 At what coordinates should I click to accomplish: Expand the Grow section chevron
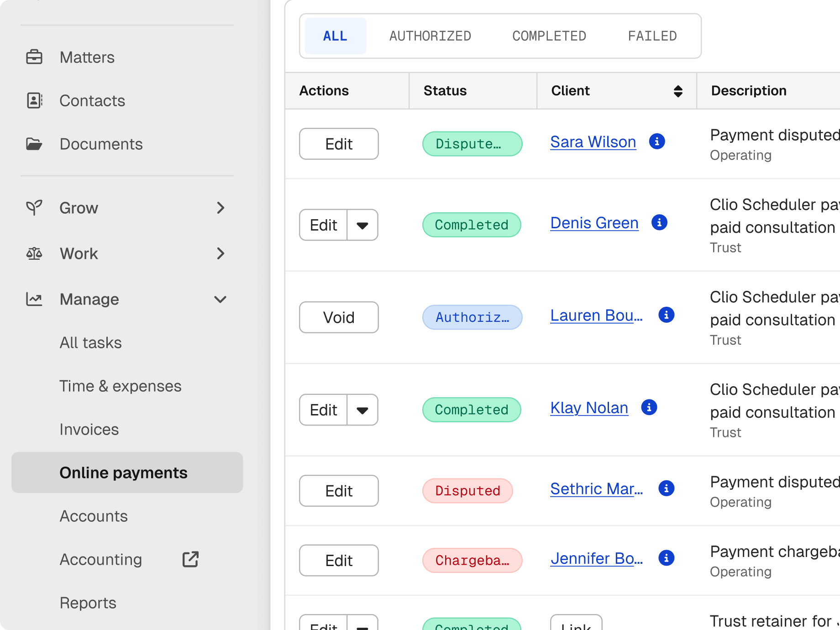(221, 208)
